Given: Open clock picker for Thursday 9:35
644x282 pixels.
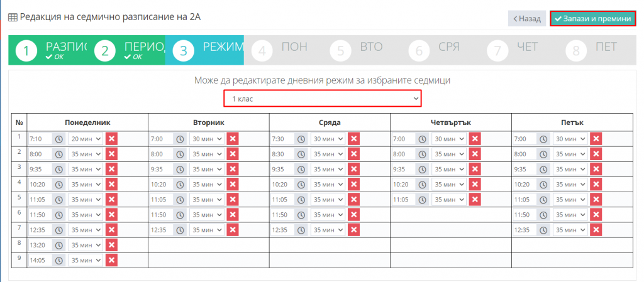Looking at the screenshot, I should coord(422,169).
